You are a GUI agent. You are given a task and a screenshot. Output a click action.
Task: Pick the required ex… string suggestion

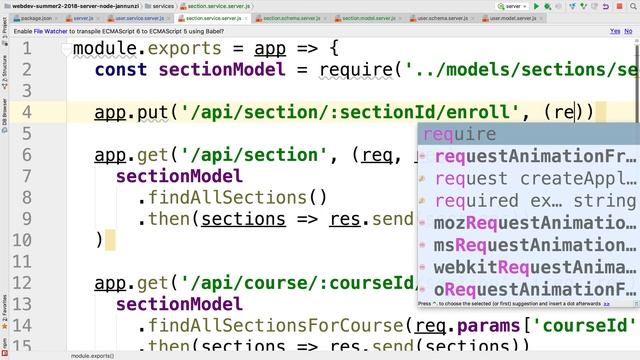point(529,201)
